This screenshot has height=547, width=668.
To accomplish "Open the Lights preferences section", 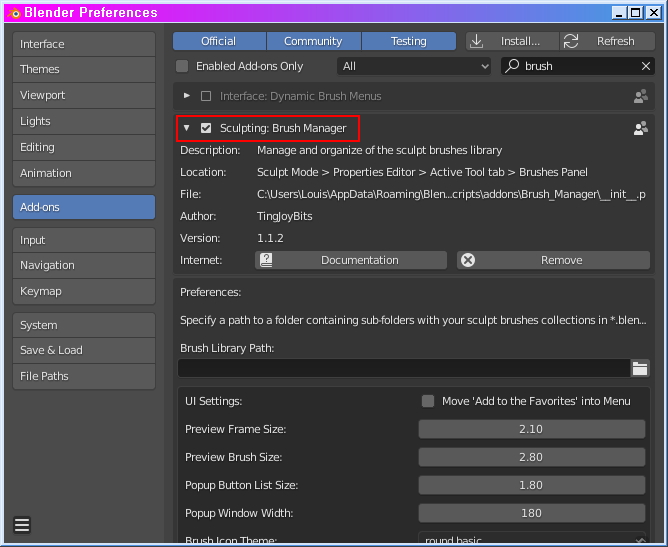I will 84,121.
